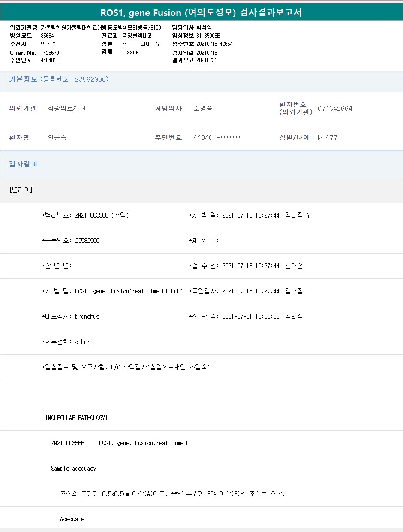403x532 pixels.
Task: Click patient number 071342664
Action: click(x=335, y=109)
